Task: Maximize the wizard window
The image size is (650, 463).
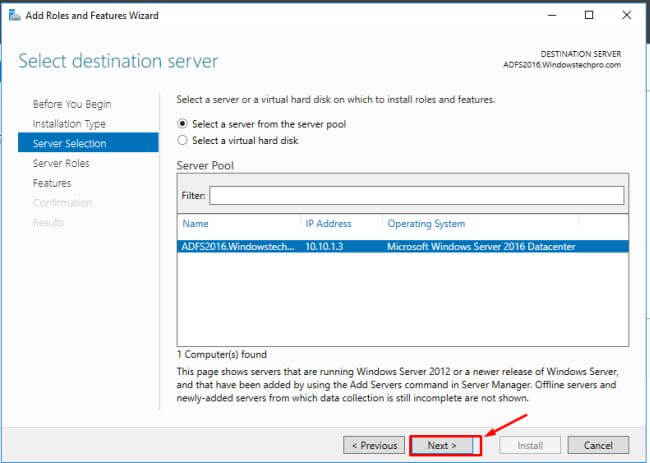Action: [589, 15]
